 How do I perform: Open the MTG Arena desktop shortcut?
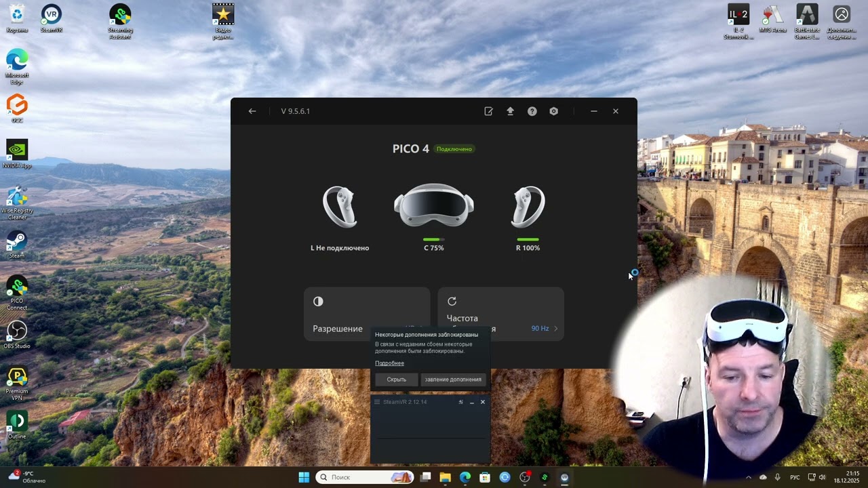(772, 18)
